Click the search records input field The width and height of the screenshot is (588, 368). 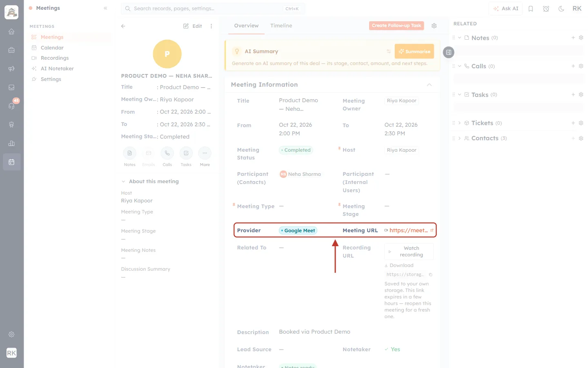click(x=213, y=9)
